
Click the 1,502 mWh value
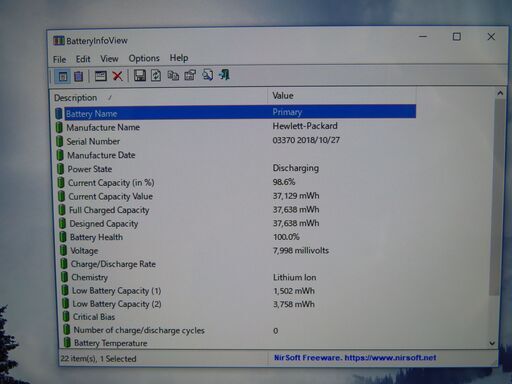(x=294, y=291)
